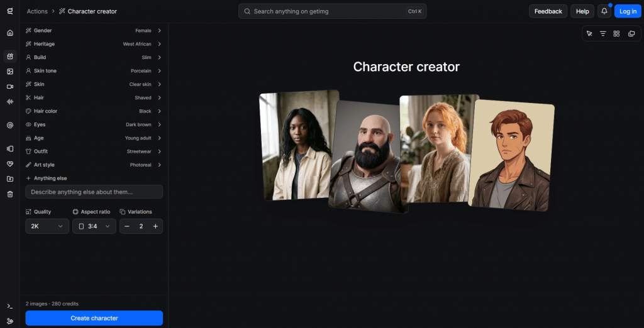Select the anime man in leather jacket thumbnail

511,155
